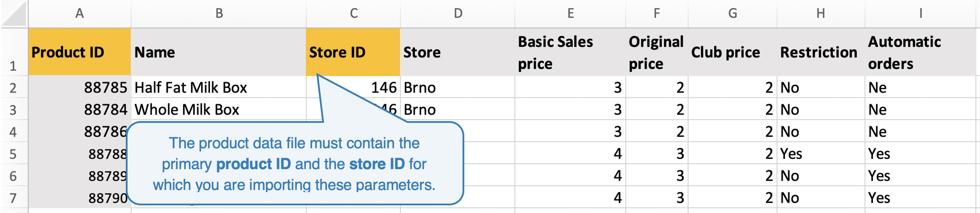Select column I header

(x=921, y=13)
